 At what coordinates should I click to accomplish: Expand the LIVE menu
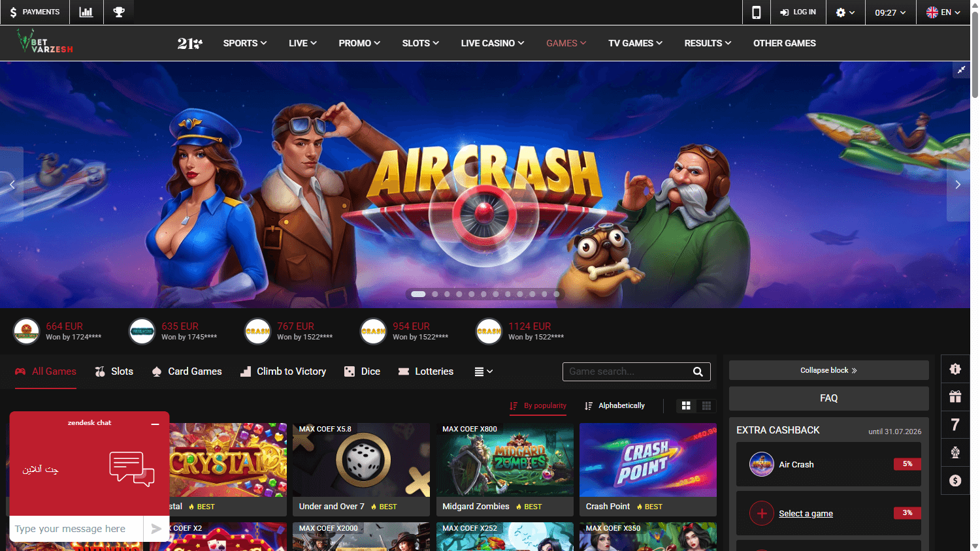tap(302, 43)
